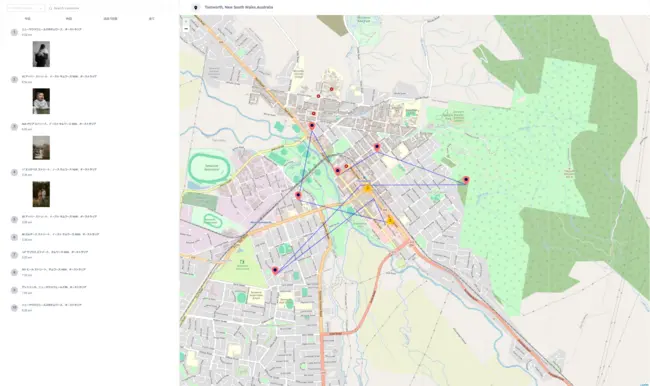The width and height of the screenshot is (650, 386).
Task: Switch to the 過去7日間 tab
Action: click(110, 19)
